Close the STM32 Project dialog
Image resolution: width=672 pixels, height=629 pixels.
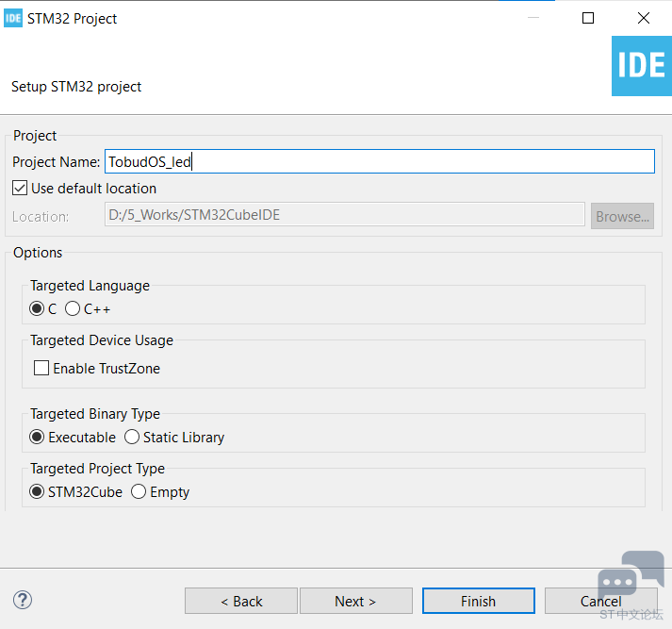[644, 18]
